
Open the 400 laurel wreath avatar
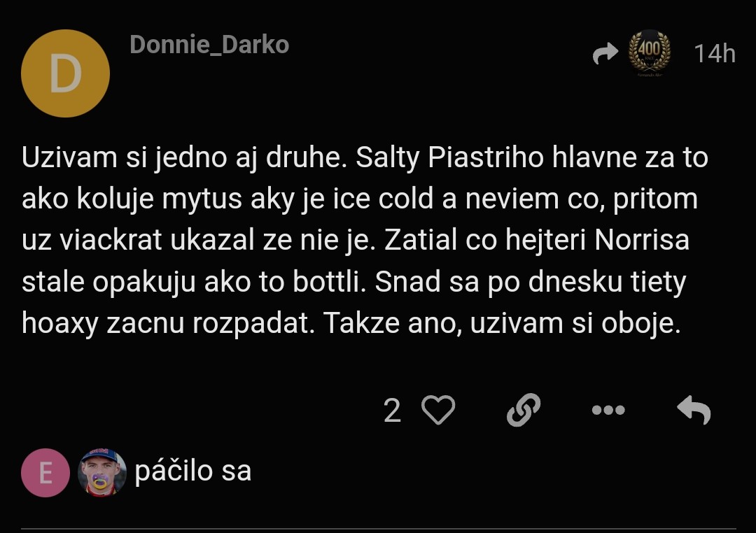[x=650, y=53]
